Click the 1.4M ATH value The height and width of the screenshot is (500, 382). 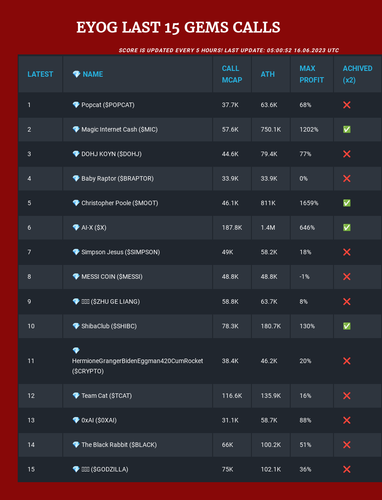tap(268, 228)
